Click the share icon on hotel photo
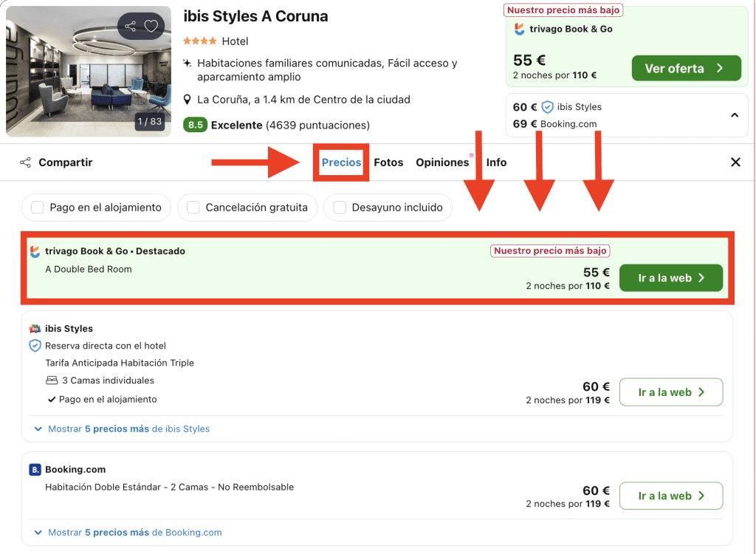The width and height of the screenshot is (756, 554). 131,27
